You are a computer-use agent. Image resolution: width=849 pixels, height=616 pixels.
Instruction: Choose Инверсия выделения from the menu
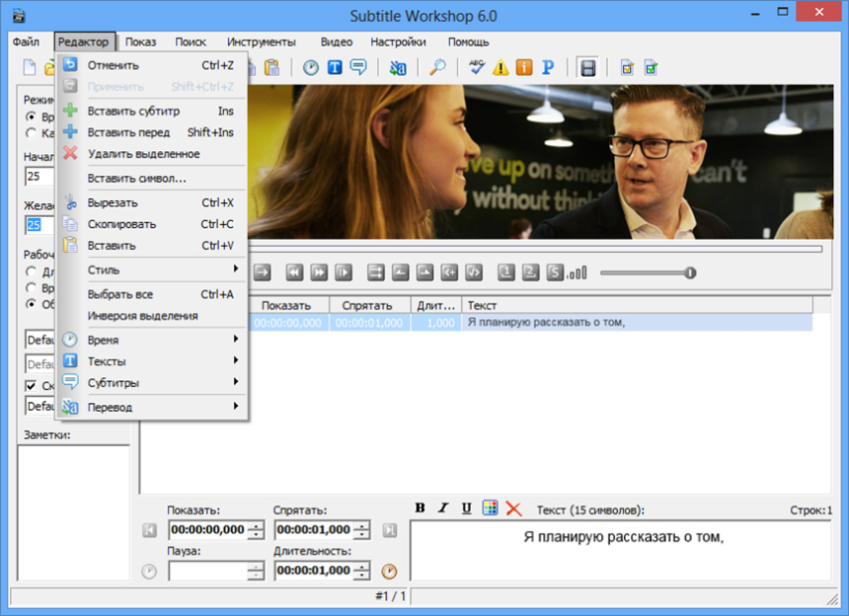coord(153,316)
